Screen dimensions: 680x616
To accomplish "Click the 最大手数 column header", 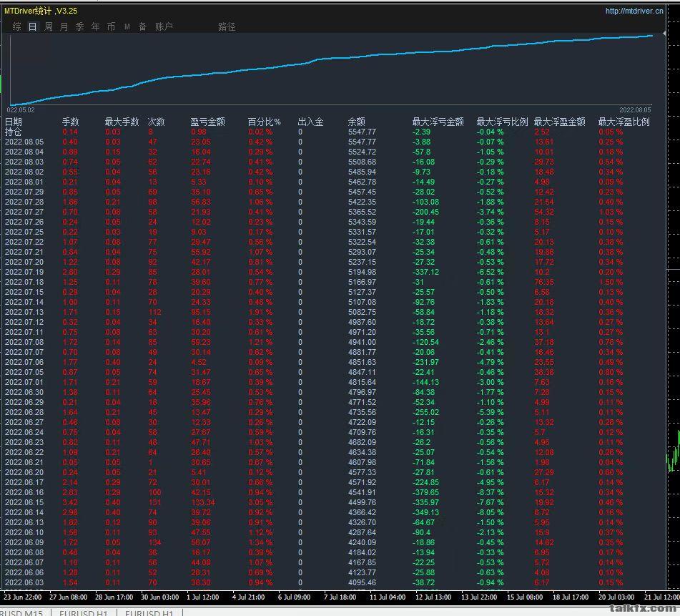I will (122, 122).
